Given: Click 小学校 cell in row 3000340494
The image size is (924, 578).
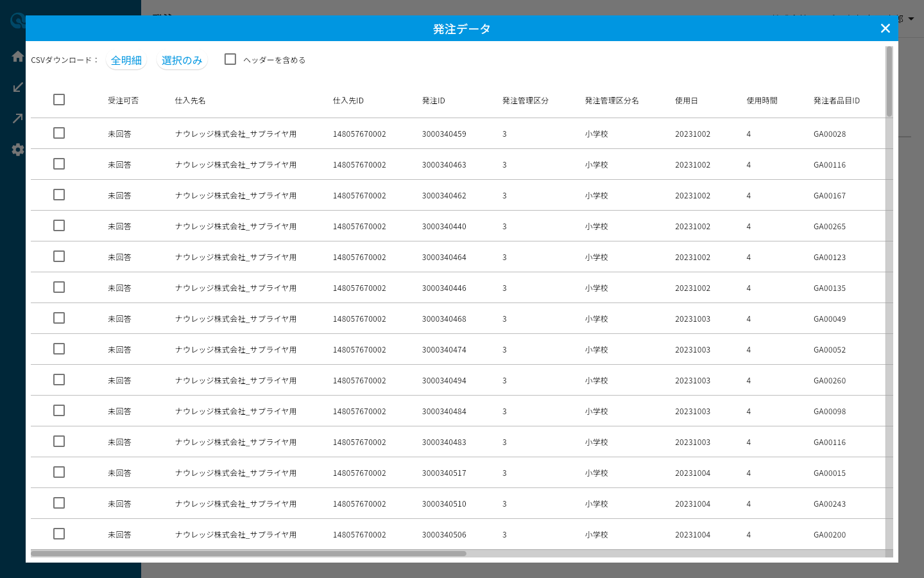Looking at the screenshot, I should pos(597,381).
